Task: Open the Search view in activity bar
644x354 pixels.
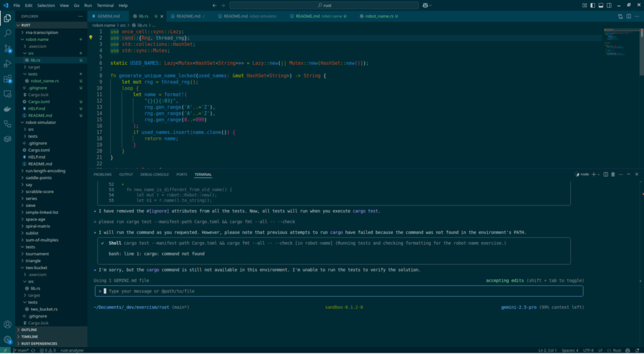Action: point(8,33)
